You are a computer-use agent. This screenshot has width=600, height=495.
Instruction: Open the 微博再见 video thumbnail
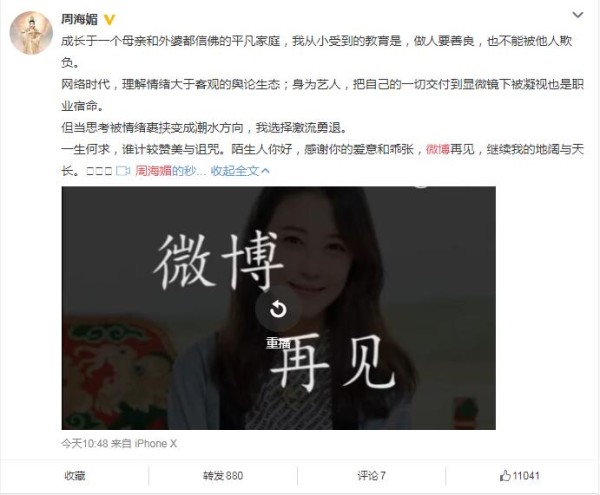(279, 308)
